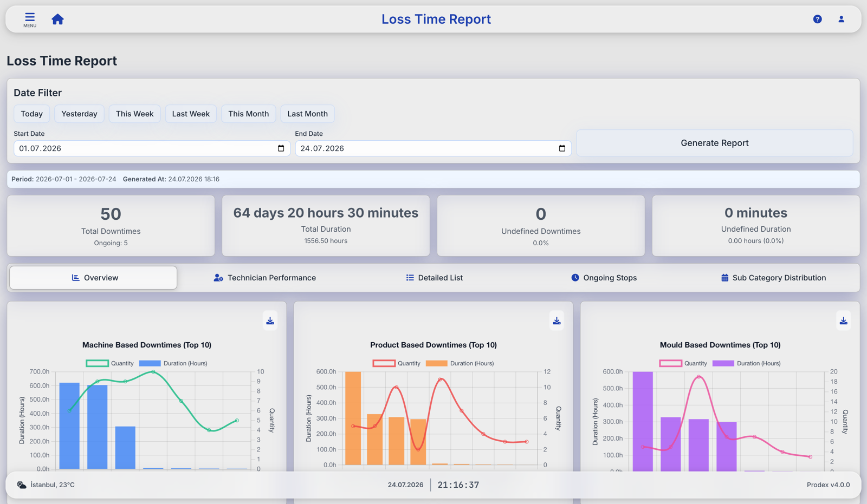Click the Total Downtimes card showing 50
Image resolution: width=867 pixels, height=504 pixels.
coord(111,226)
